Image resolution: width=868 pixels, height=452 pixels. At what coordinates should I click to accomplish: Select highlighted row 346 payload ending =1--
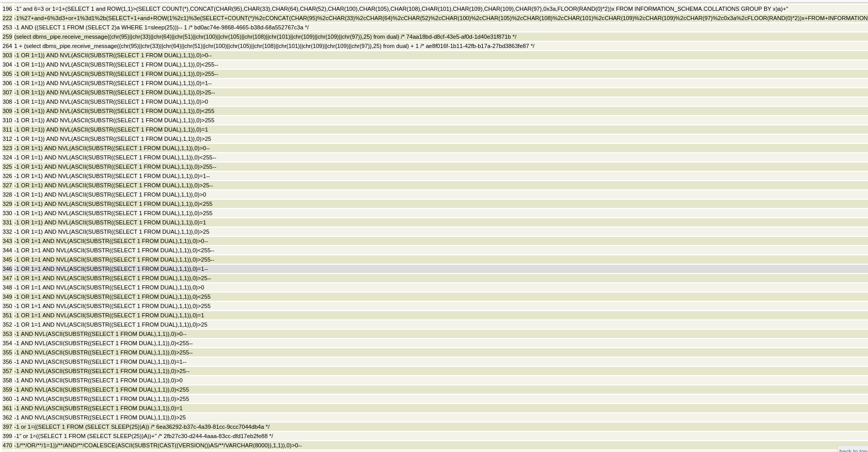click(111, 269)
